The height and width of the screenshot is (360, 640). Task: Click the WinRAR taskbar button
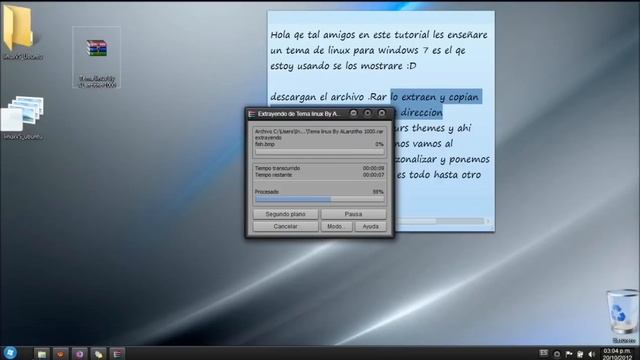point(117,354)
